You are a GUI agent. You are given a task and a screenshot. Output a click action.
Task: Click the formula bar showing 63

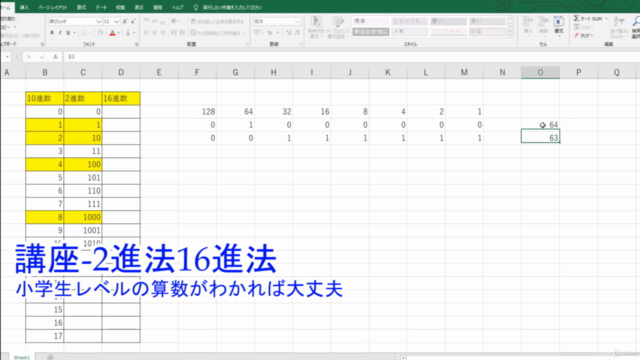pos(351,57)
